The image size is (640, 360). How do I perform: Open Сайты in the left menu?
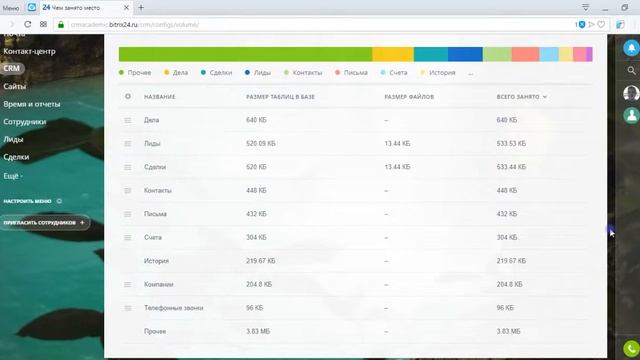point(15,87)
